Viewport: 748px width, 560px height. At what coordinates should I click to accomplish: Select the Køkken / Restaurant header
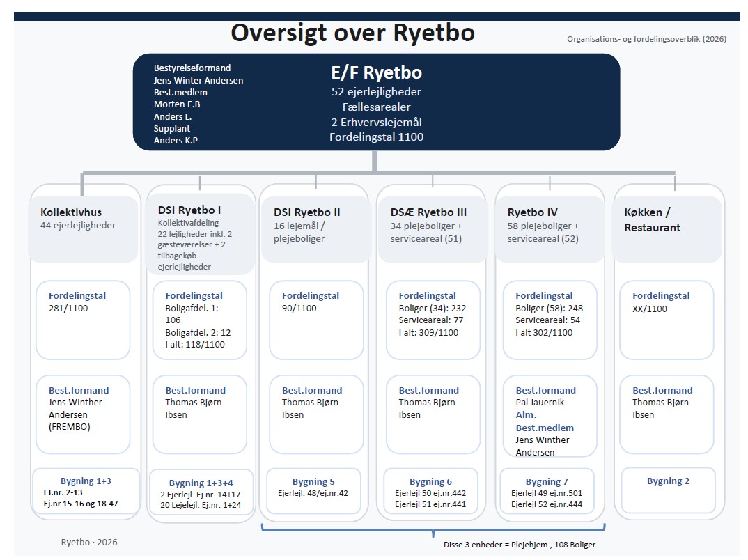point(667,229)
